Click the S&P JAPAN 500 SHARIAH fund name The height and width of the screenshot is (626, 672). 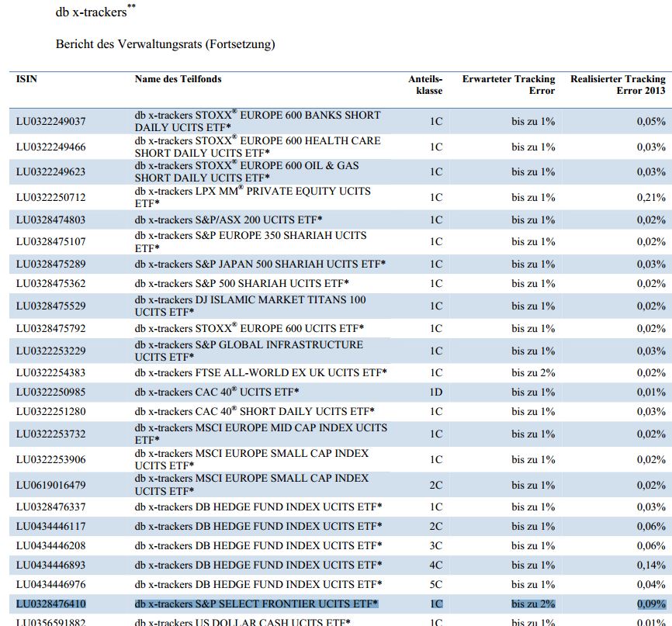pos(260,264)
